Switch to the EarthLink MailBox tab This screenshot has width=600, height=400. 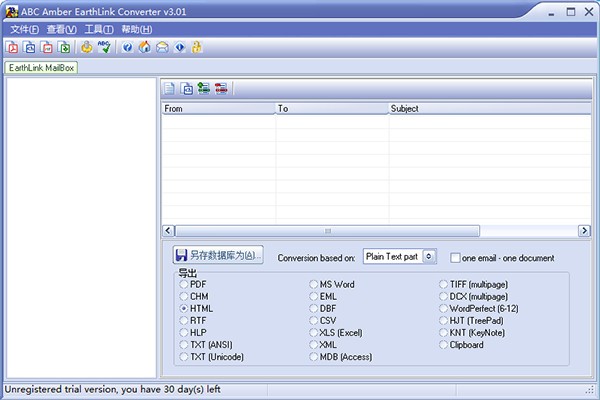[x=41, y=68]
